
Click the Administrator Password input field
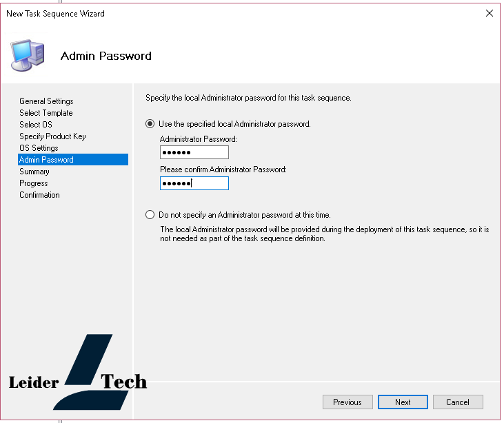click(194, 152)
